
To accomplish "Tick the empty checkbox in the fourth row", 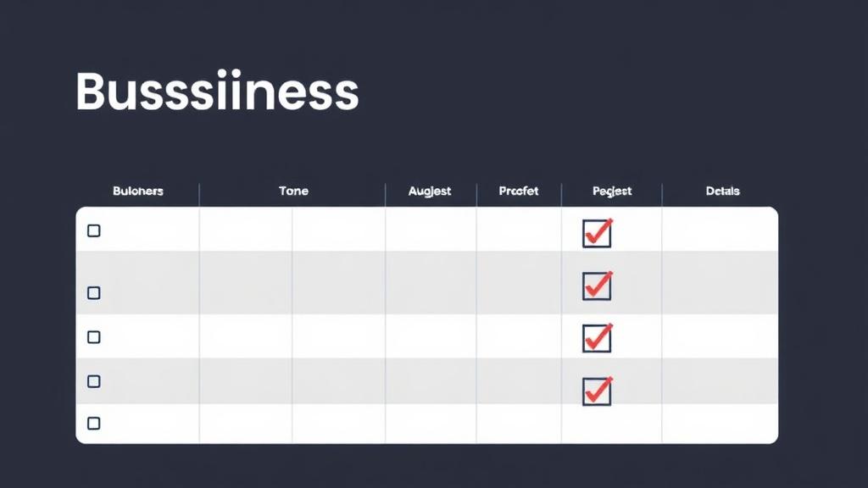I will (93, 381).
